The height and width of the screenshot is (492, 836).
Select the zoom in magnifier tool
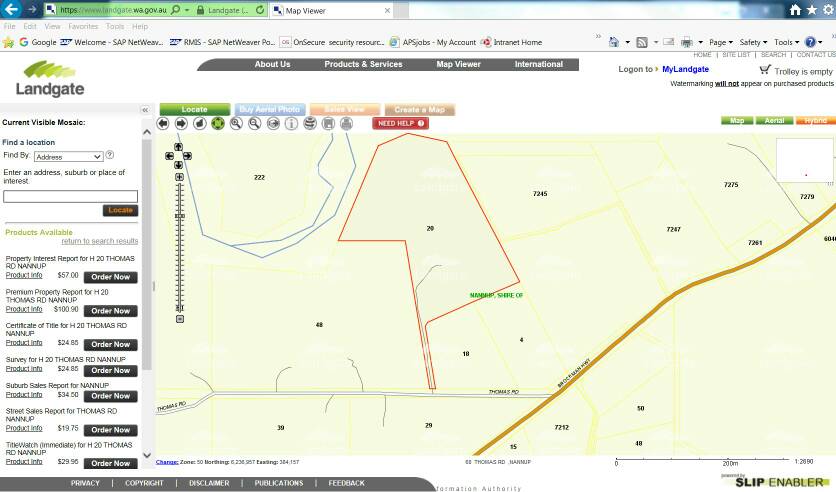click(x=236, y=124)
